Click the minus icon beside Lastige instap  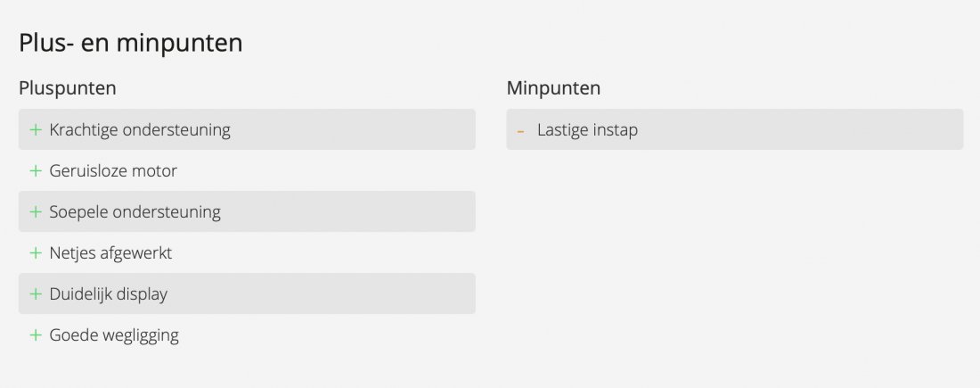[x=520, y=131]
